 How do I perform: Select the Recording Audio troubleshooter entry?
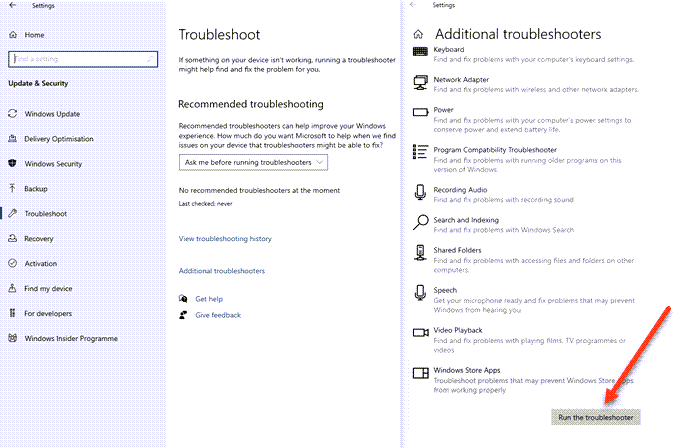click(x=493, y=195)
